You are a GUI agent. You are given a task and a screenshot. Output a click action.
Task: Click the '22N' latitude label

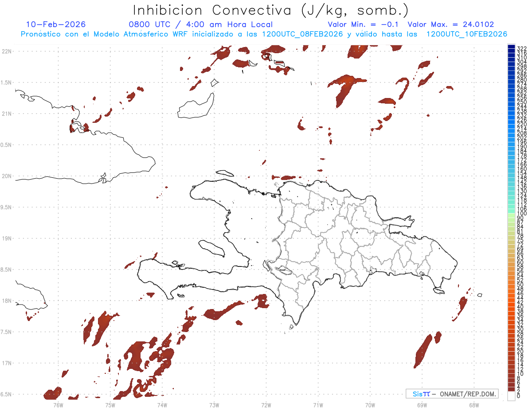point(7,51)
